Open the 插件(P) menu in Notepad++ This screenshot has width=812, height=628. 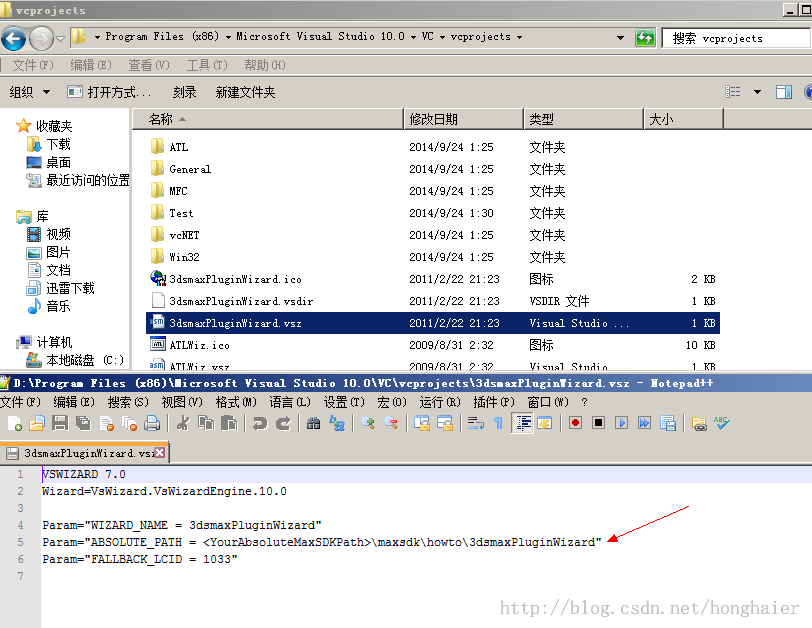click(x=494, y=402)
